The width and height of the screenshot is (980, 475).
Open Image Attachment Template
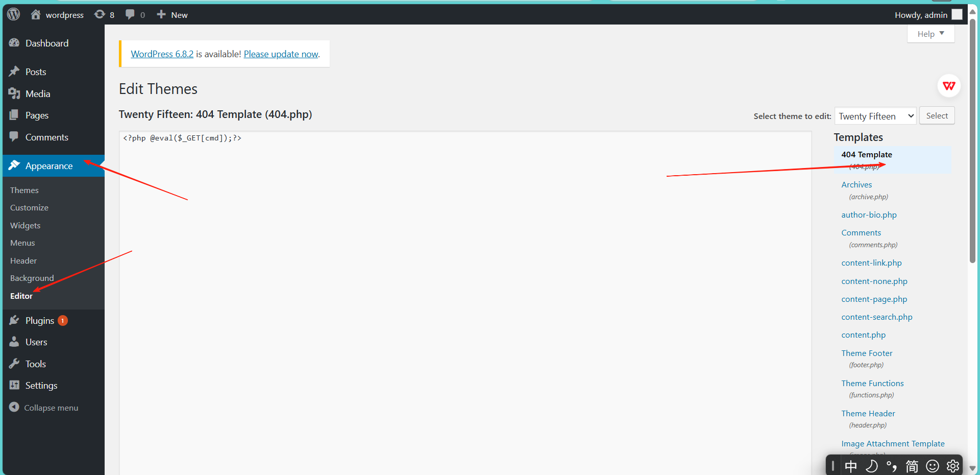click(x=893, y=443)
